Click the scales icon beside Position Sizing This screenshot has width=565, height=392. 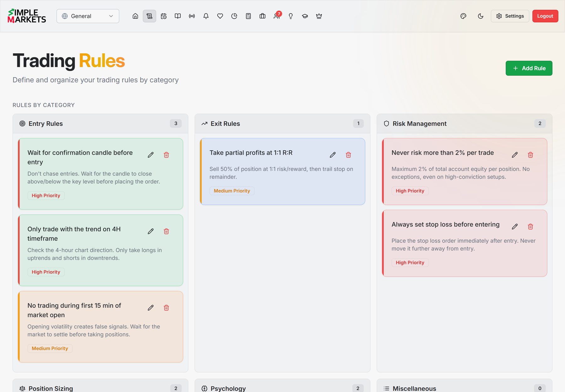(22, 389)
